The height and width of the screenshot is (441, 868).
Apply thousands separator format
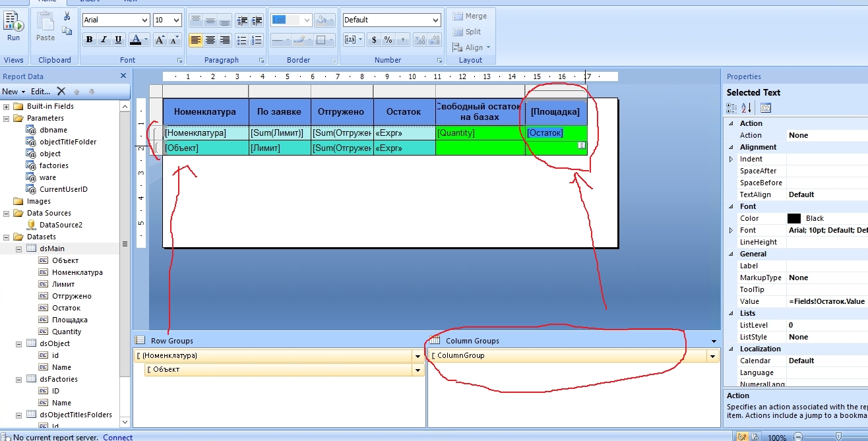[403, 40]
